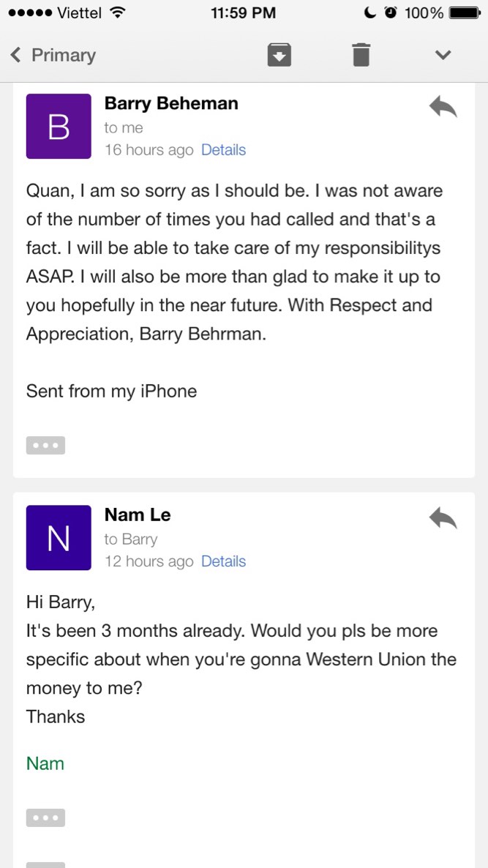Reply to Barry Beheman's message
The height and width of the screenshot is (868, 488).
pyautogui.click(x=443, y=108)
